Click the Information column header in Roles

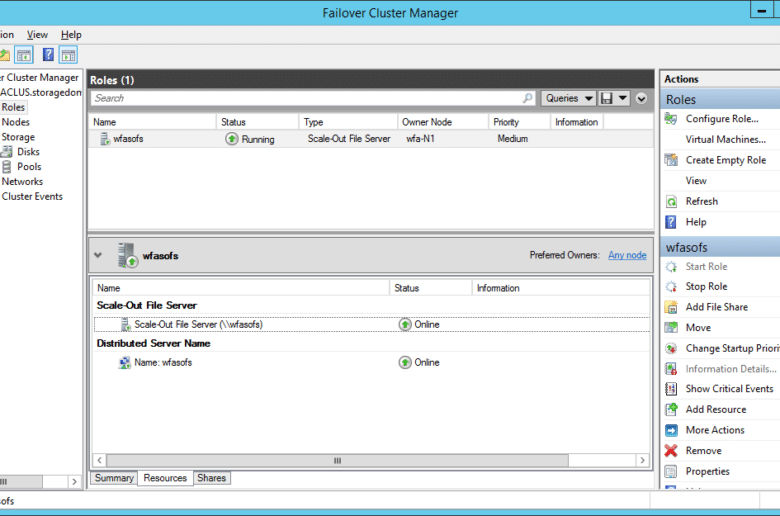click(577, 122)
